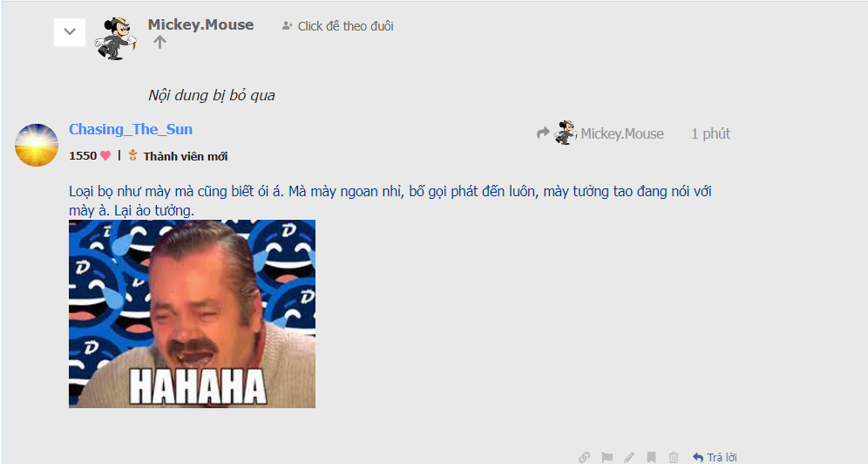Collapse the quoted Mickey.Mouse post with chevron

click(70, 31)
